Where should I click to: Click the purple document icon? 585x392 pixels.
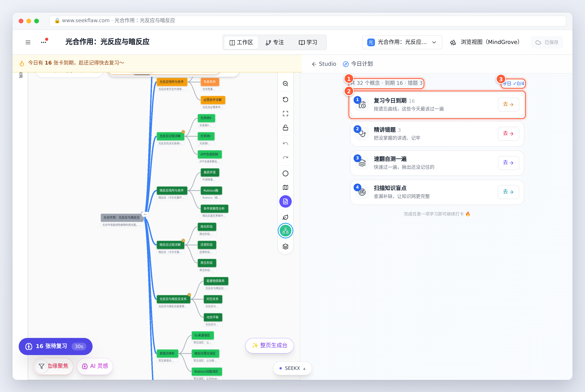tap(285, 201)
